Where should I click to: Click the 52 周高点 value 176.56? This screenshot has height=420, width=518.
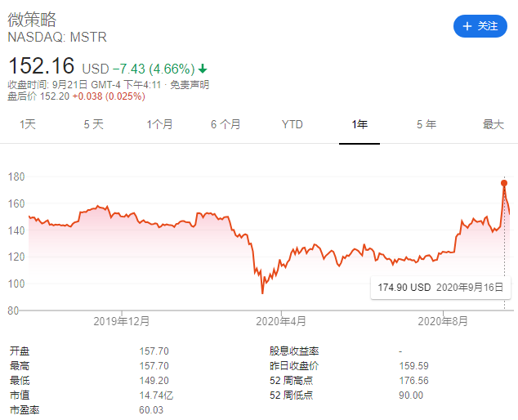[x=413, y=381]
